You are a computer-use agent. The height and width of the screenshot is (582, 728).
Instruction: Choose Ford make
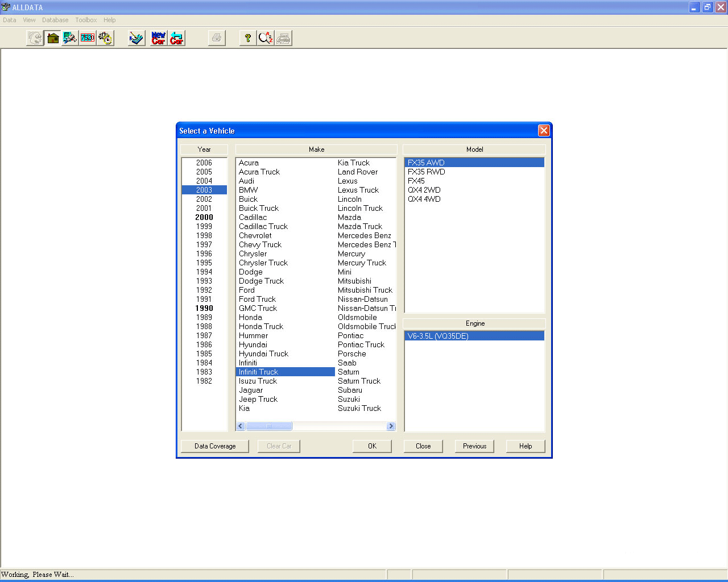[x=247, y=290]
